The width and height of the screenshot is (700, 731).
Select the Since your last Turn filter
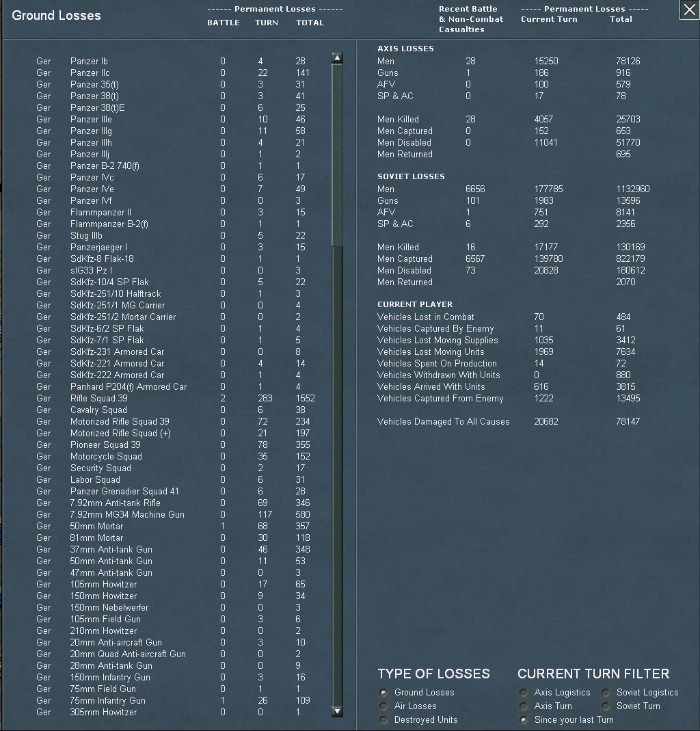[524, 720]
